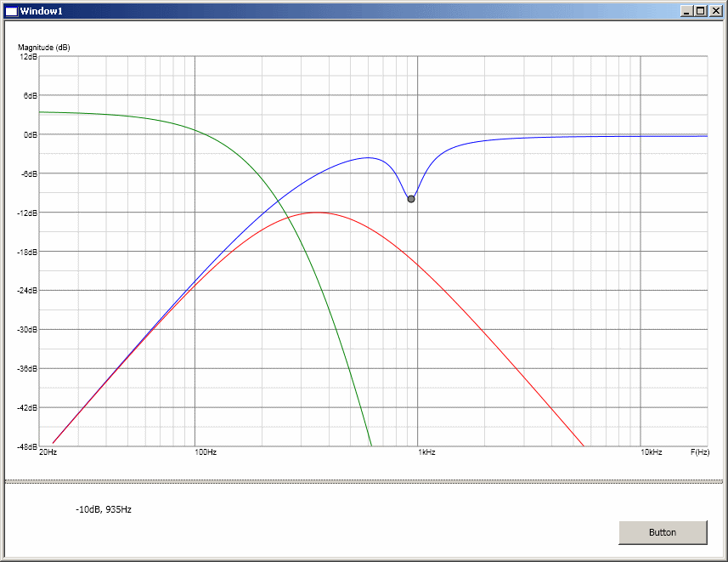
Task: Click the "12dB" magnitude label
Action: pos(28,57)
